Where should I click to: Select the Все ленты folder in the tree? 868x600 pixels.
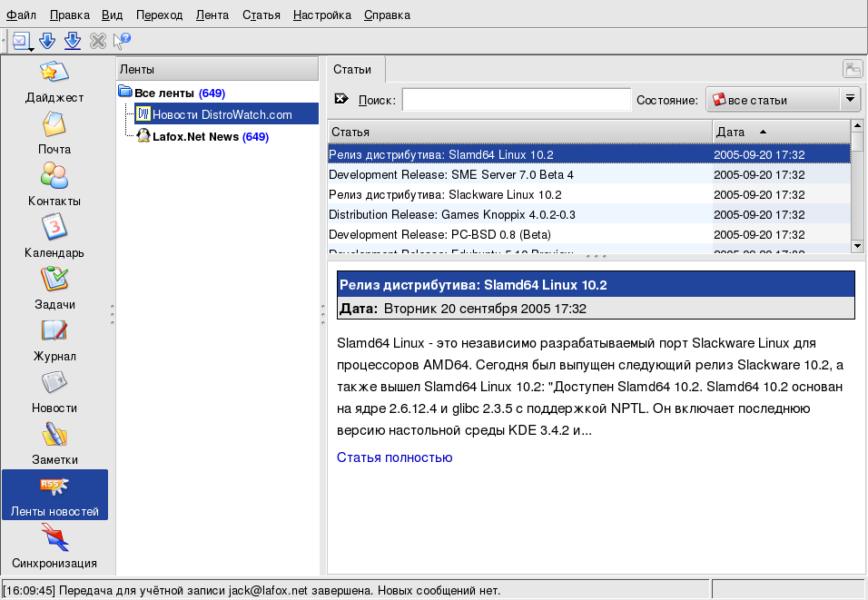[173, 93]
